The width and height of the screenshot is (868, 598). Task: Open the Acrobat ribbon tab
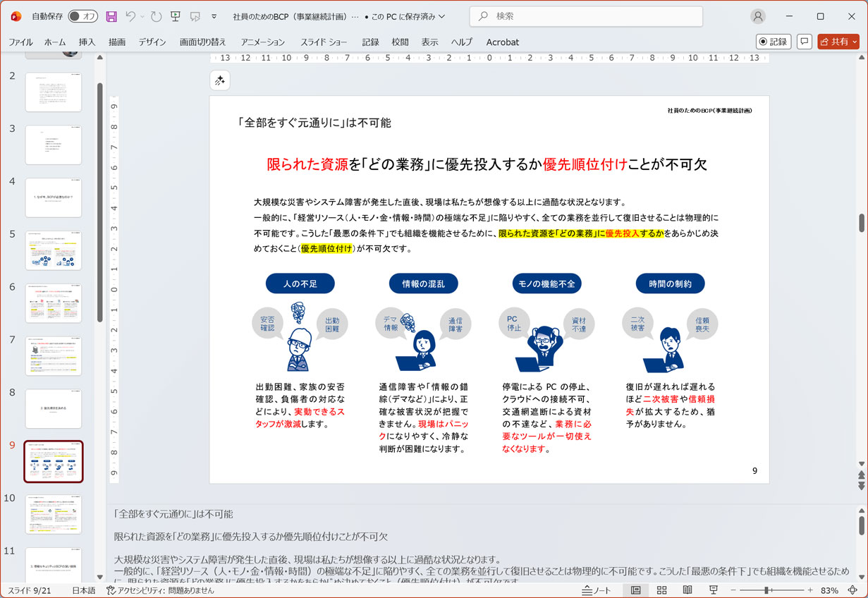[x=502, y=42]
